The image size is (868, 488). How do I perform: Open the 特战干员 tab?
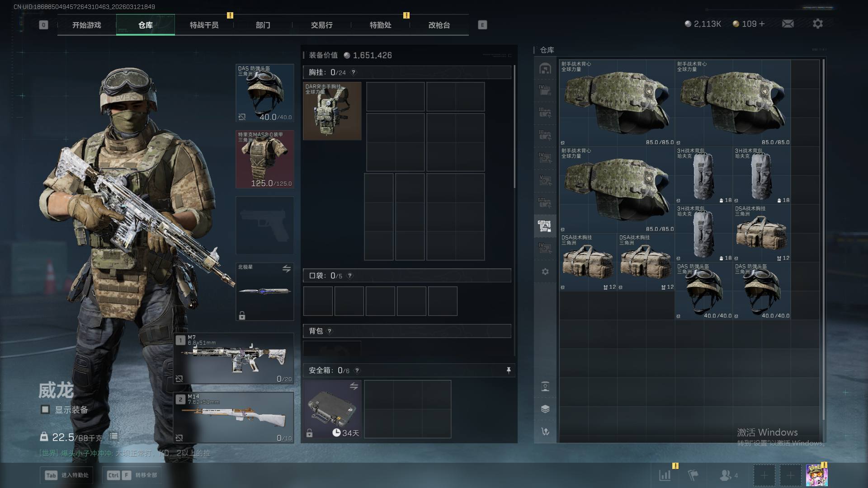(x=204, y=25)
